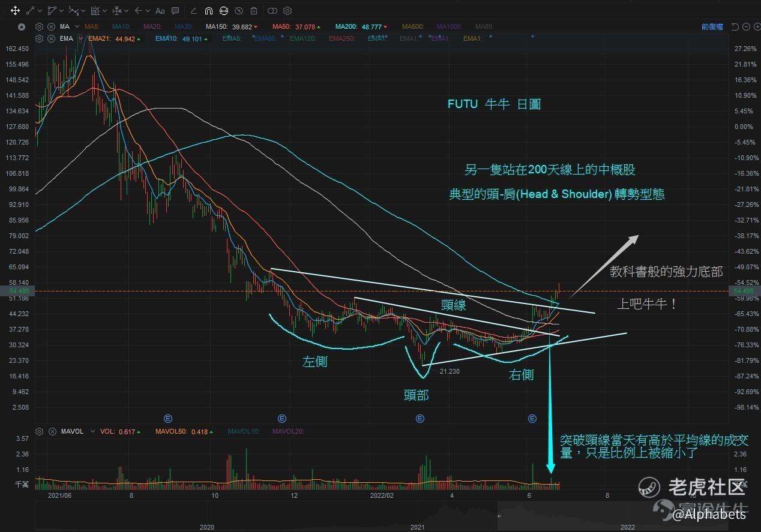Screen dimensions: 761x532
Task: Click the bottom timeline navigator at 2021
Action: (417, 527)
